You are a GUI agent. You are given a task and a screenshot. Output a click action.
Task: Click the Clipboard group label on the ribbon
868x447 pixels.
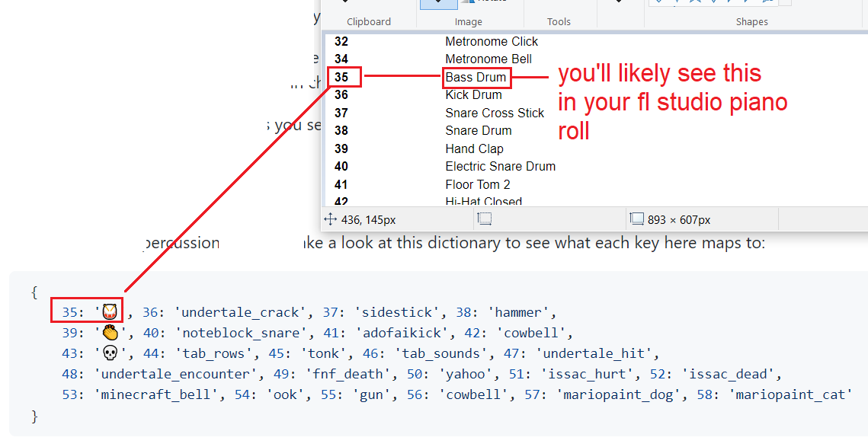368,21
